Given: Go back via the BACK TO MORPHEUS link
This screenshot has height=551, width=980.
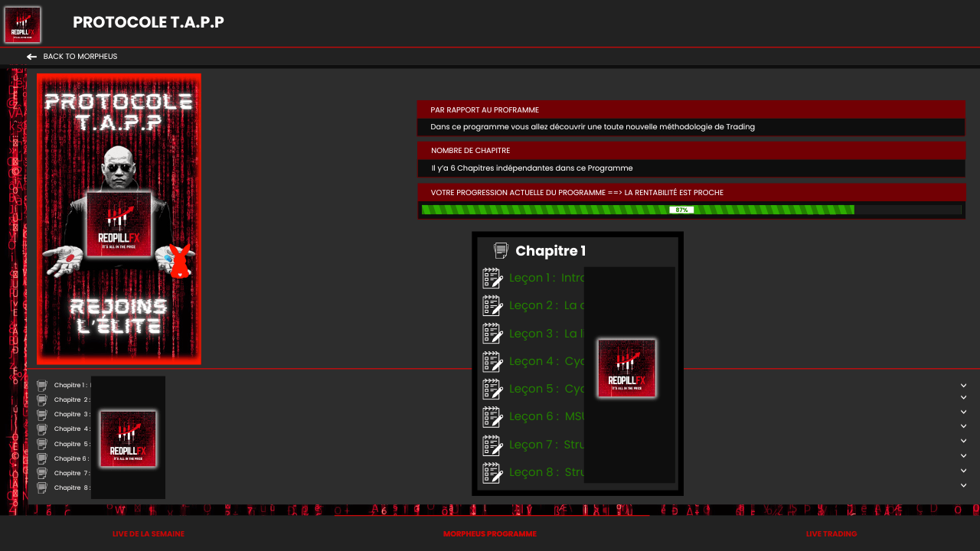Looking at the screenshot, I should point(80,57).
